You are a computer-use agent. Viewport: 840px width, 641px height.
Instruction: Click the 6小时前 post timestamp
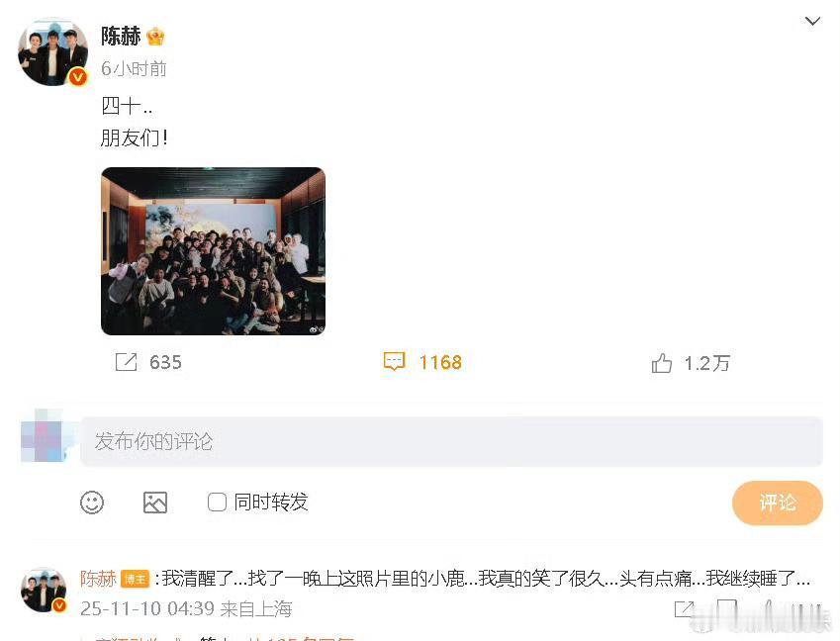(x=134, y=68)
